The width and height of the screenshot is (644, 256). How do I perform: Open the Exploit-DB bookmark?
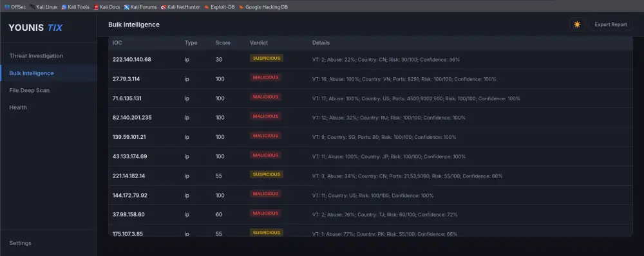[220, 7]
